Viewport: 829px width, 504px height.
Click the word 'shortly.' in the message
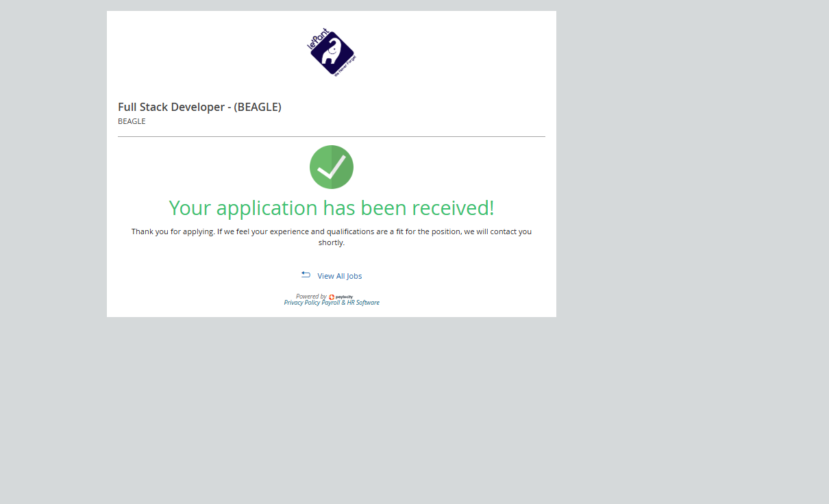[332, 242]
